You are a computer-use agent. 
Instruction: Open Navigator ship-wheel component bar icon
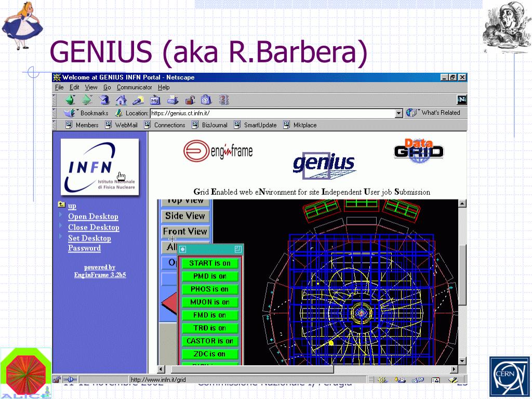click(382, 380)
